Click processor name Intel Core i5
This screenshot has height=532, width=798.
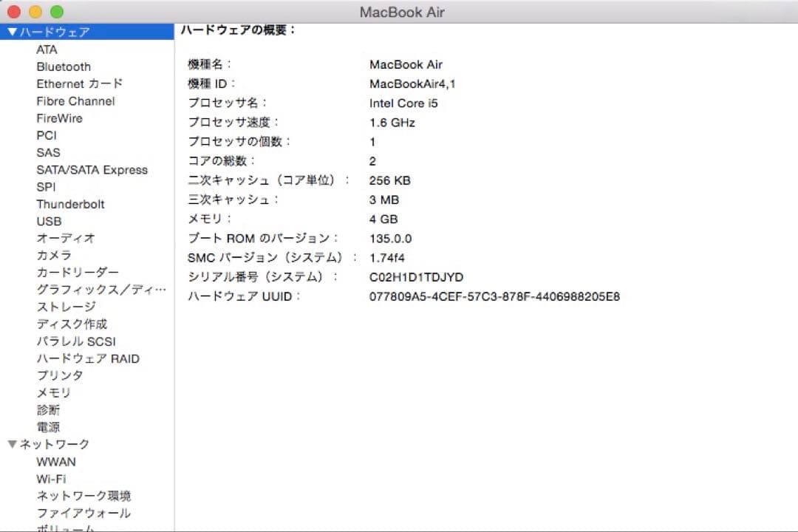point(403,103)
